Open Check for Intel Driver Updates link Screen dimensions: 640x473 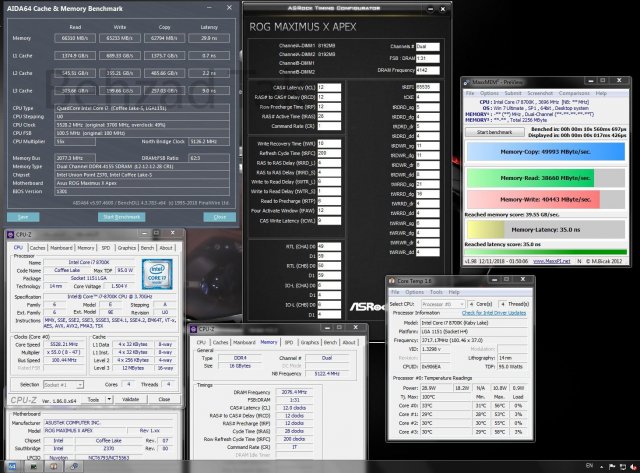tap(494, 313)
